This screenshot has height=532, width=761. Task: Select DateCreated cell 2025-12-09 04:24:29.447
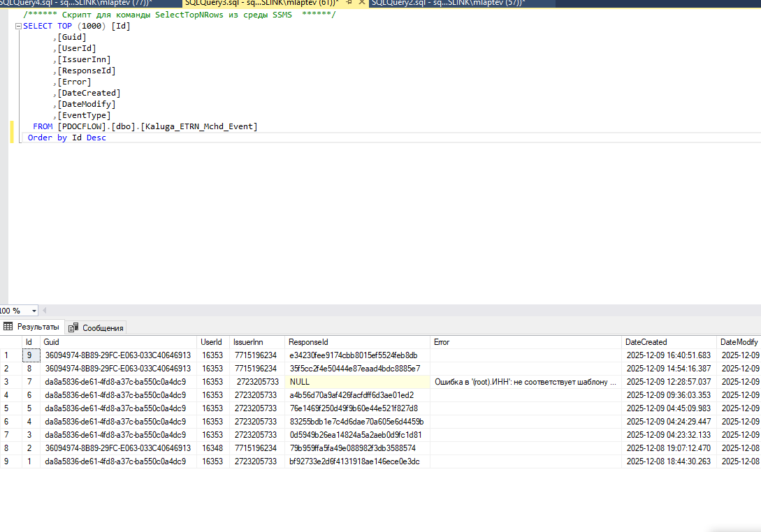coord(669,422)
